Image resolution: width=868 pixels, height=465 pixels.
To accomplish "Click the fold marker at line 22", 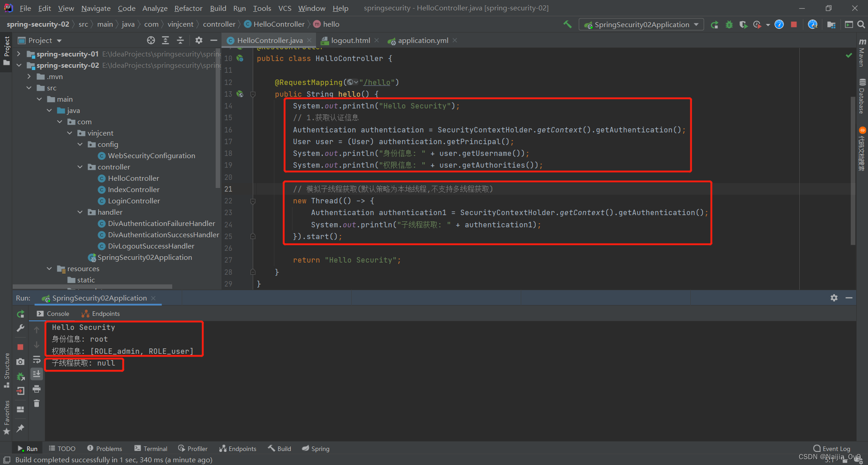I will [x=253, y=201].
